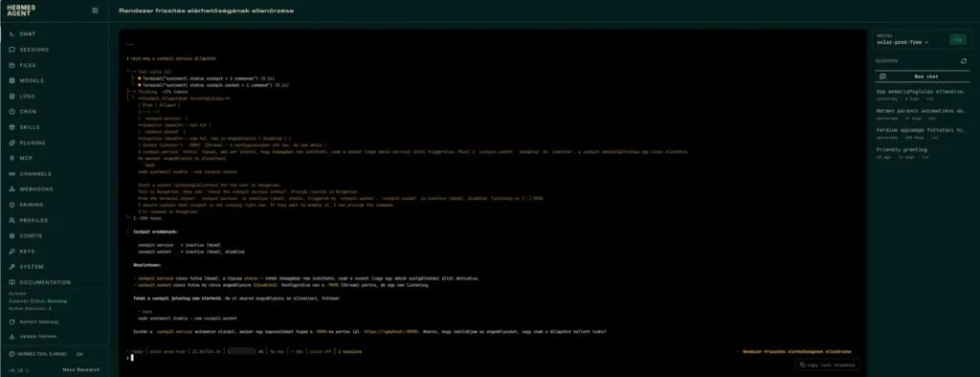Click the Sessions chat-bubble icon in sidebar
Screen dimensions: 980x377
pos(11,50)
